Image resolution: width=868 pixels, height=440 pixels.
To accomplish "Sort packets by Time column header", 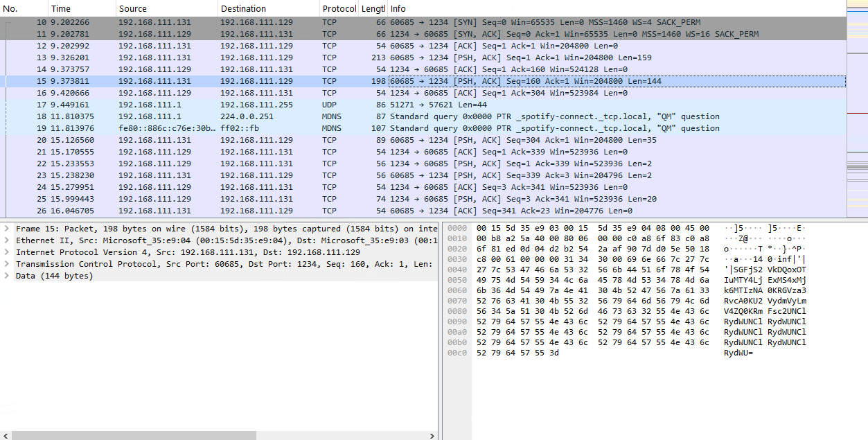I will coord(82,8).
